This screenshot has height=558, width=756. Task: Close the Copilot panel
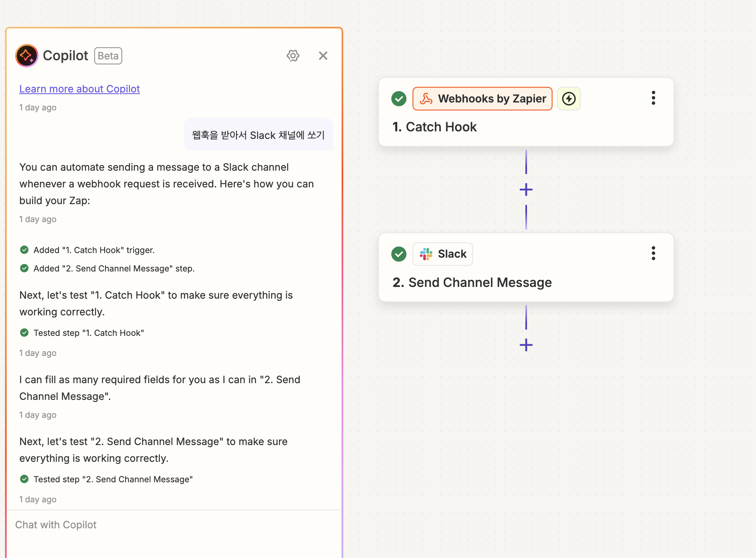(x=323, y=56)
